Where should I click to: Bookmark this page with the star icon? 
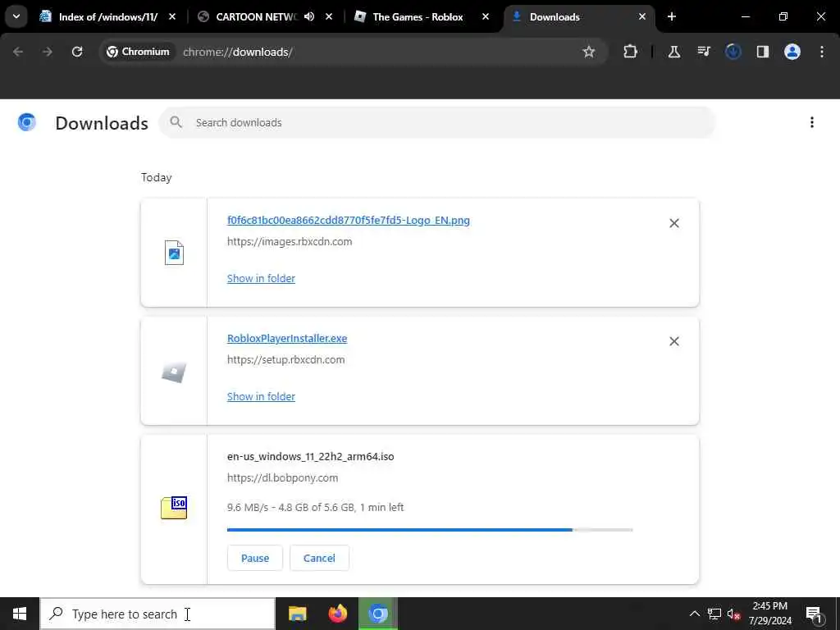point(589,52)
